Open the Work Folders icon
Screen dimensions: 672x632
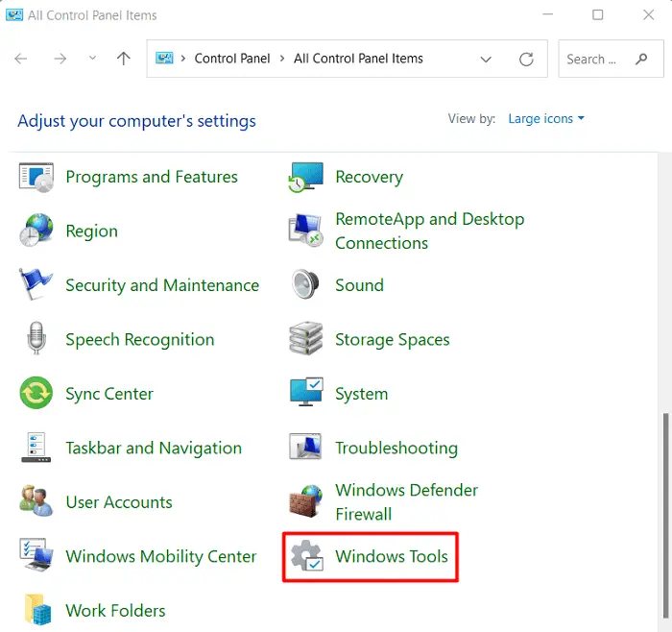click(x=37, y=610)
